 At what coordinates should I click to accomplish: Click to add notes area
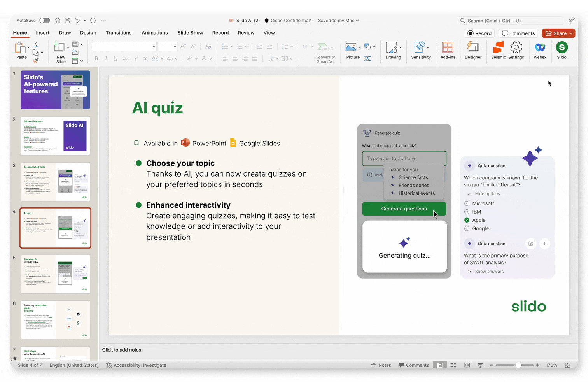121,350
